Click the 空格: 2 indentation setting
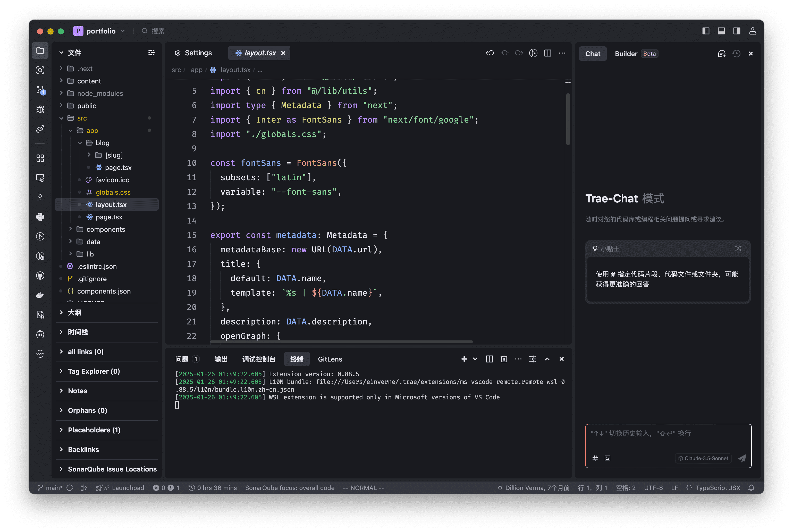The width and height of the screenshot is (793, 532). coord(626,487)
